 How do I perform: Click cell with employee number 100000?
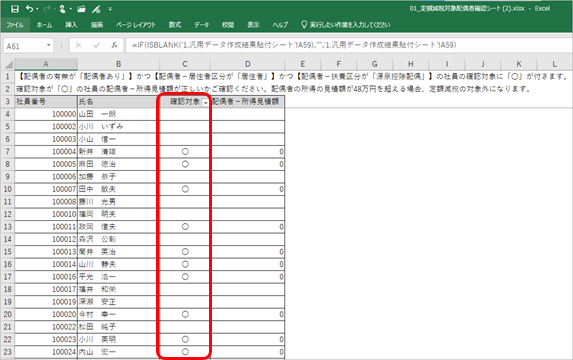pos(46,114)
